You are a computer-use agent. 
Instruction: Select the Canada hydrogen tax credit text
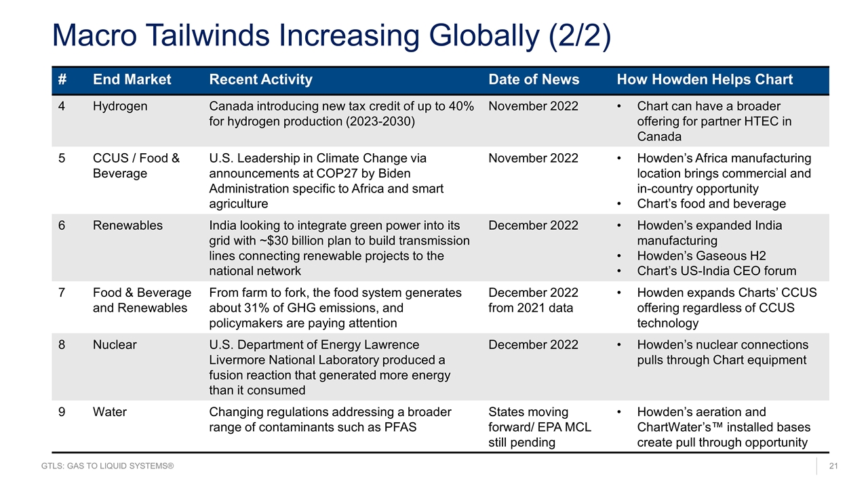pyautogui.click(x=342, y=114)
